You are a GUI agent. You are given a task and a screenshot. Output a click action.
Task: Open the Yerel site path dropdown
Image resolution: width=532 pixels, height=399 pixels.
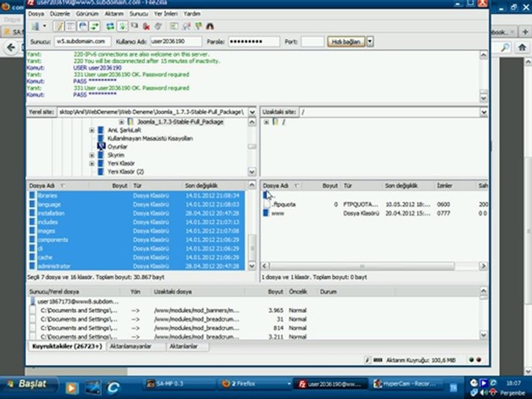pos(252,112)
